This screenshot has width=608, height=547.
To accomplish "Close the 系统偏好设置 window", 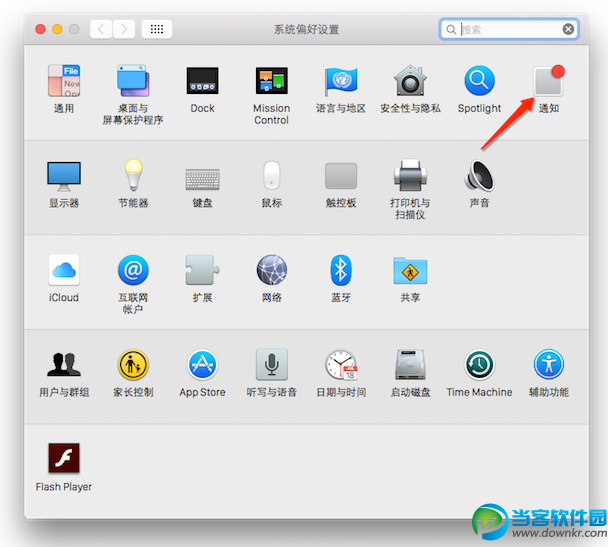I will (x=40, y=29).
